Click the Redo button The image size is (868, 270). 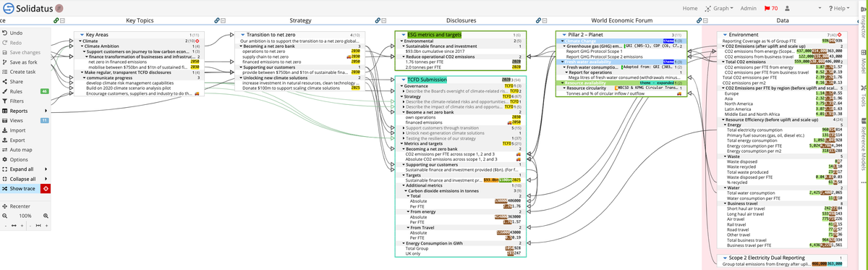[25, 43]
